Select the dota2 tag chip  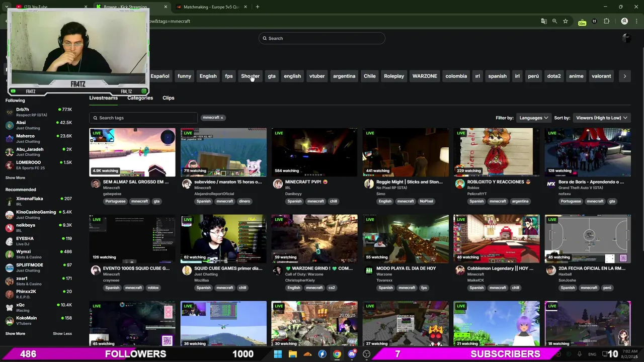(554, 76)
